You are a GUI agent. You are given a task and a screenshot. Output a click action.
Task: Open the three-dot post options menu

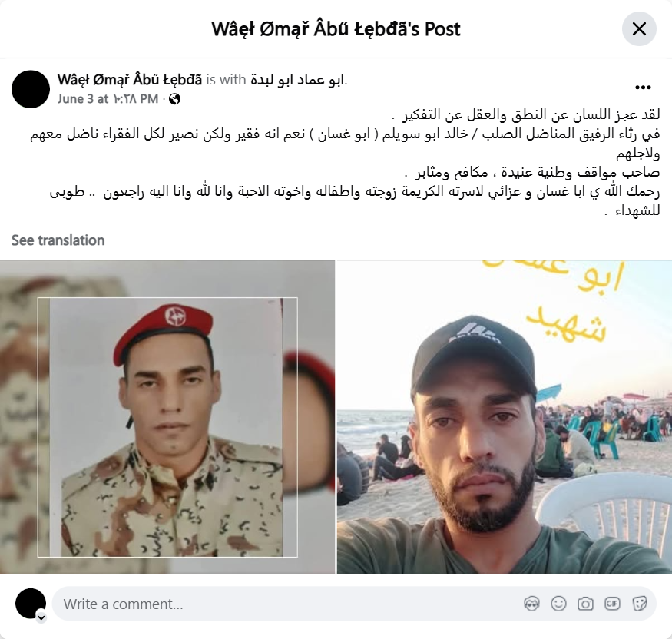[x=643, y=88]
